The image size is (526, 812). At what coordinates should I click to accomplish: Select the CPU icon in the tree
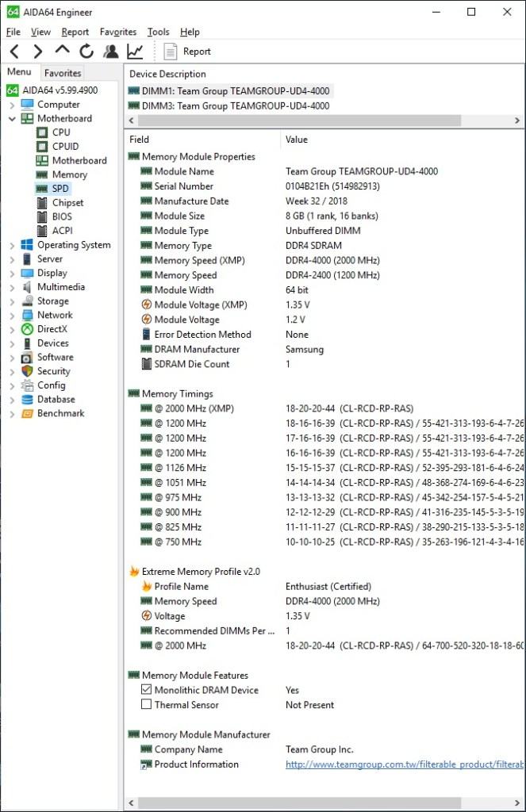[x=42, y=132]
